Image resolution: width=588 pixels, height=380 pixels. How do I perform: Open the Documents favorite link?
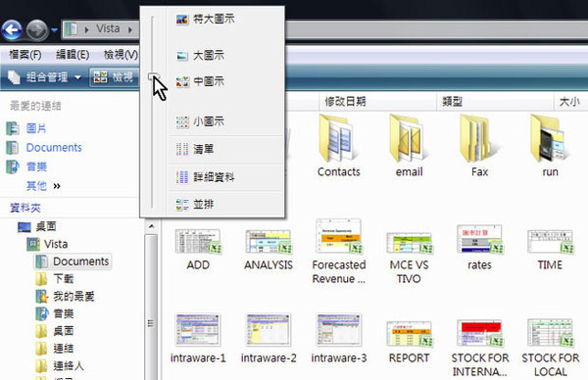click(x=44, y=148)
